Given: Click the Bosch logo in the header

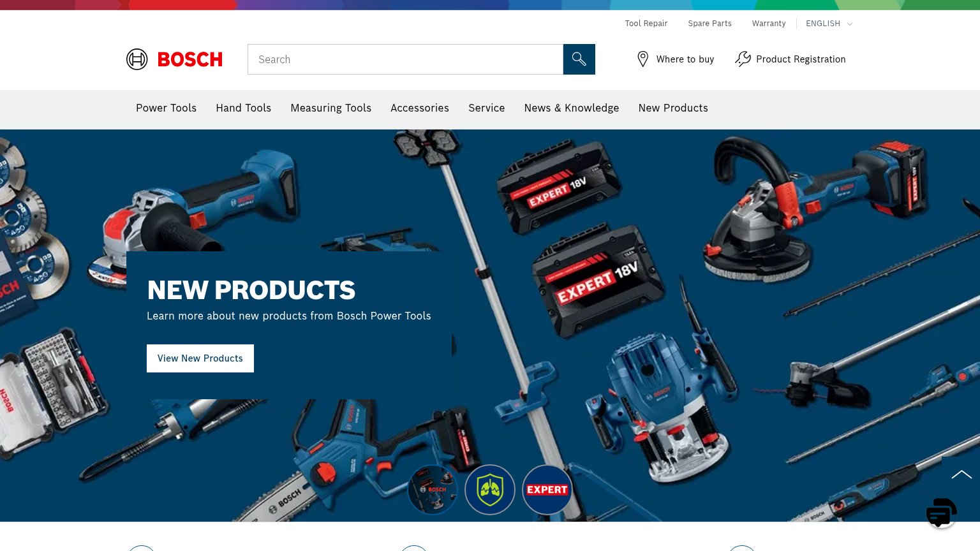Looking at the screenshot, I should point(174,59).
